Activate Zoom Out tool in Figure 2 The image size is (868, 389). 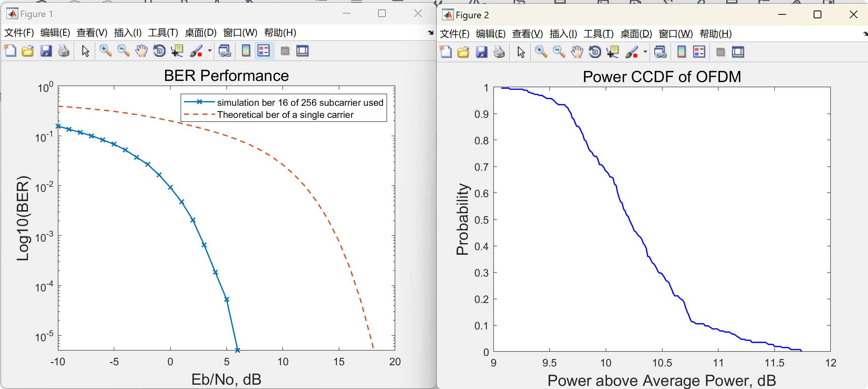pyautogui.click(x=559, y=52)
